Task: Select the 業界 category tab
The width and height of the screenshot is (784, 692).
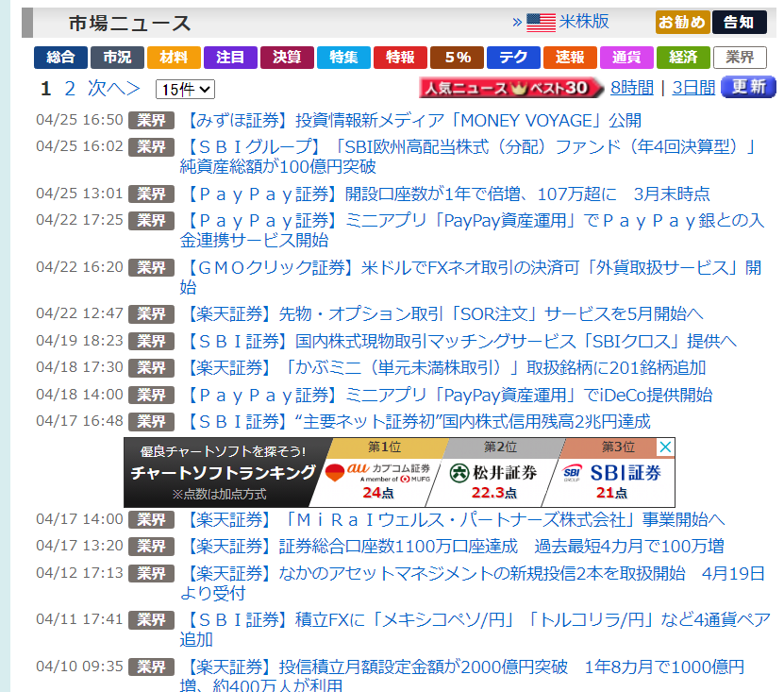Action: tap(740, 58)
